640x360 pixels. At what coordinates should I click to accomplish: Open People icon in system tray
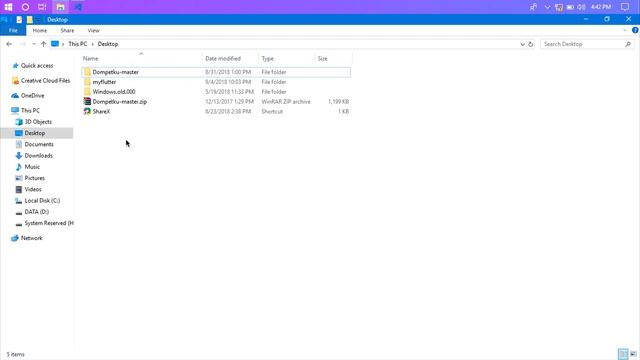533,7
